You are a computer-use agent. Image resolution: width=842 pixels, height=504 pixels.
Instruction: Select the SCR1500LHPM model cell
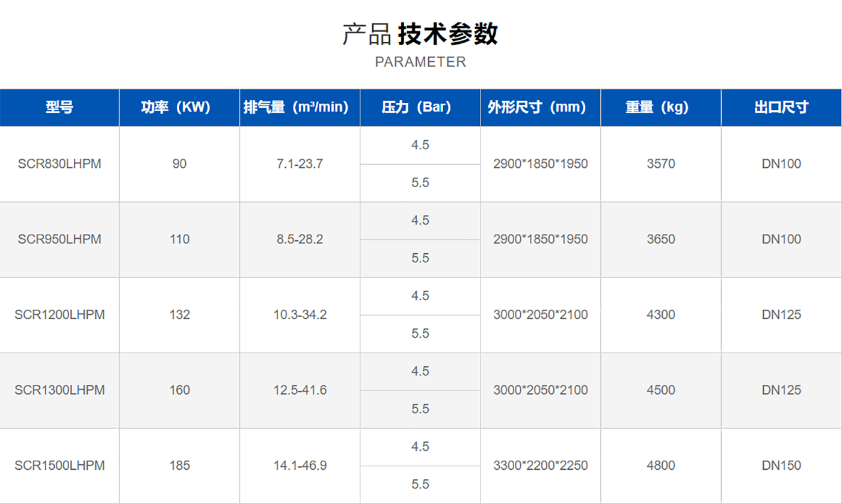(60, 466)
